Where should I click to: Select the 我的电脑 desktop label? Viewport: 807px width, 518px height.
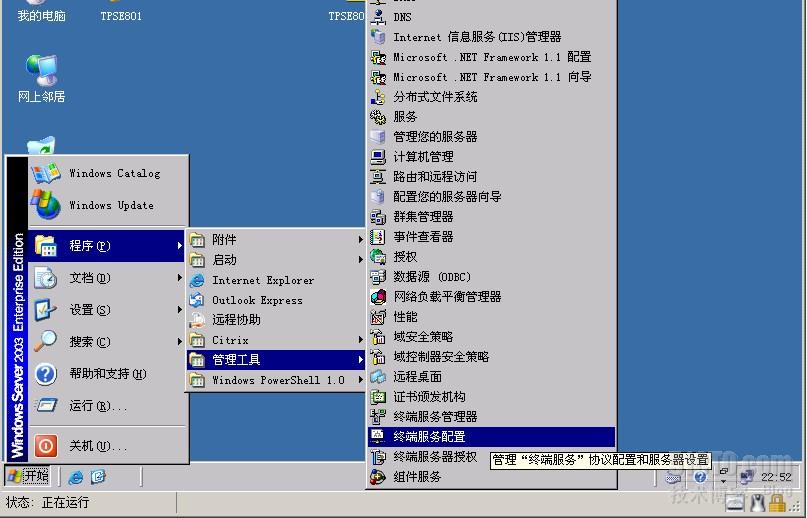41,16
